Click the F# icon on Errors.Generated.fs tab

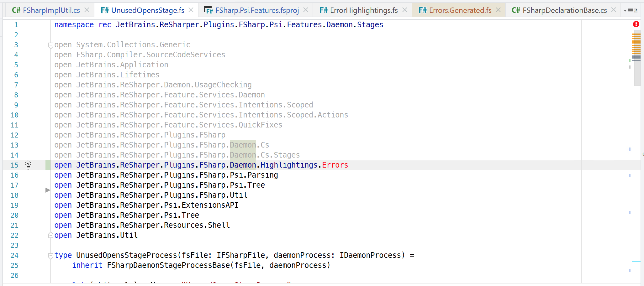423,10
